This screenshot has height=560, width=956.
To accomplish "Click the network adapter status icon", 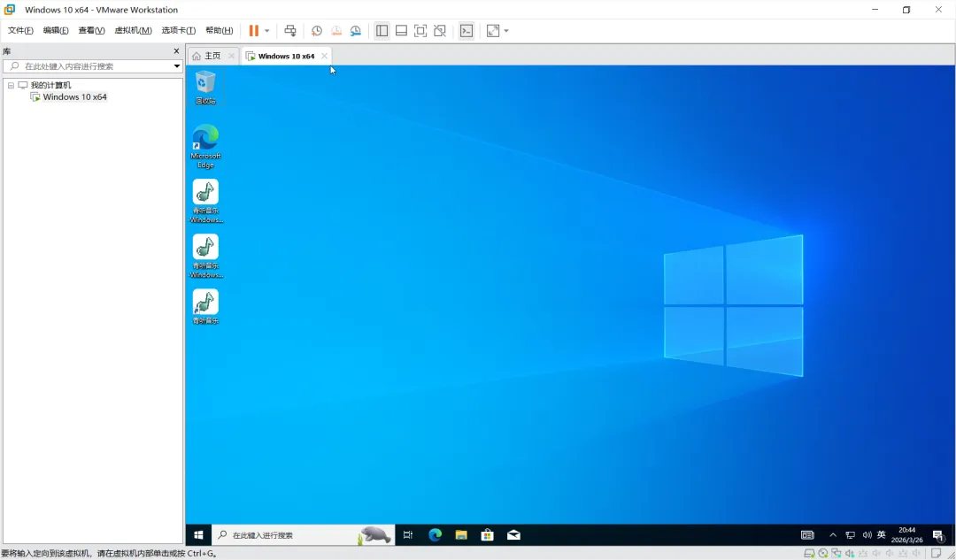I will tap(836, 553).
